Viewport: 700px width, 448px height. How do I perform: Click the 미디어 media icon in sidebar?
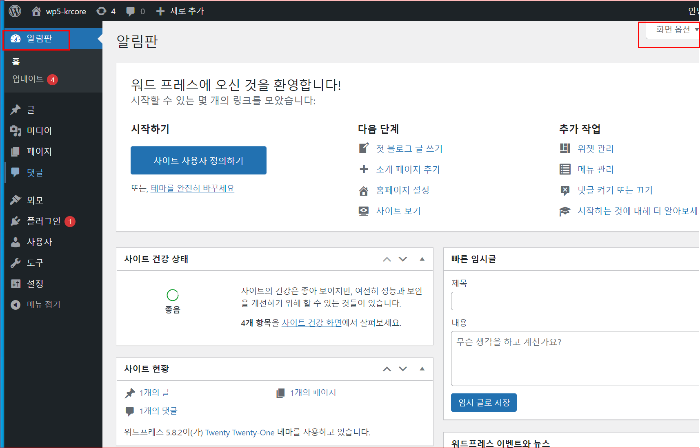coord(16,131)
